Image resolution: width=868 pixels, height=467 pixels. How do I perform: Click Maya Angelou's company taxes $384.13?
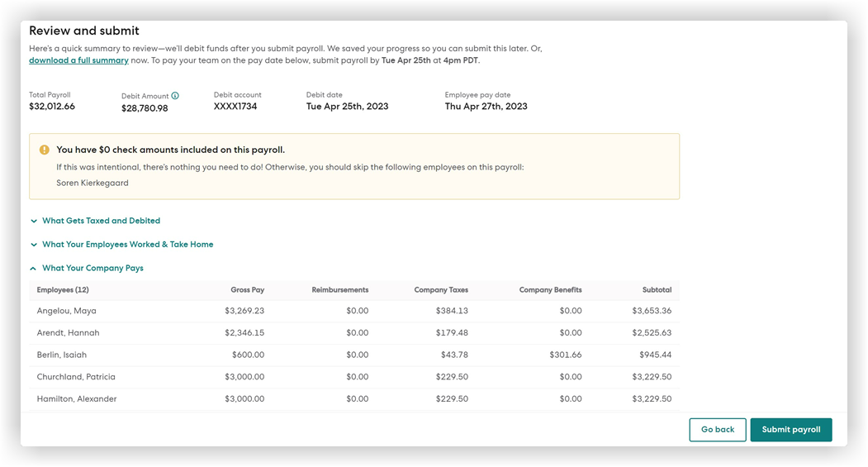(452, 311)
